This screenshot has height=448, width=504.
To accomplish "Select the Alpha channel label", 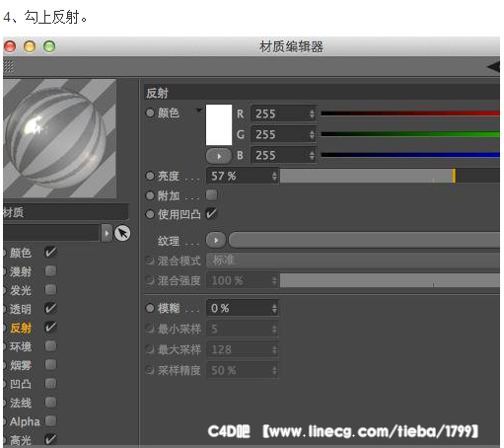I will tap(25, 421).
